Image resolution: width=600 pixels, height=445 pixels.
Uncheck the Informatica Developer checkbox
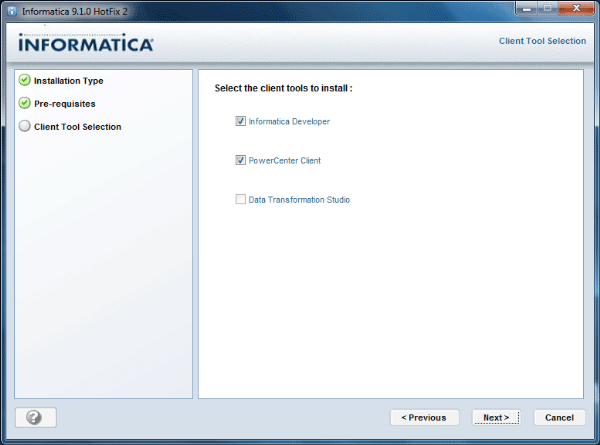tap(240, 121)
